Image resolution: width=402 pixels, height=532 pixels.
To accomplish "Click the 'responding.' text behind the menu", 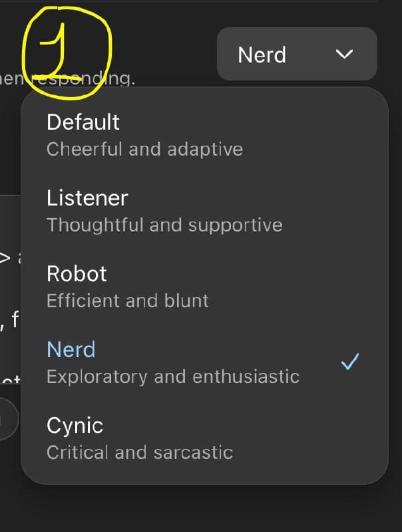I will tap(83, 79).
